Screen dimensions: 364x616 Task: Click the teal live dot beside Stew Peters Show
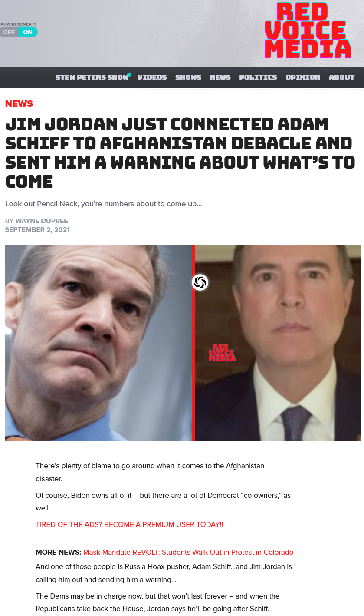pos(129,75)
